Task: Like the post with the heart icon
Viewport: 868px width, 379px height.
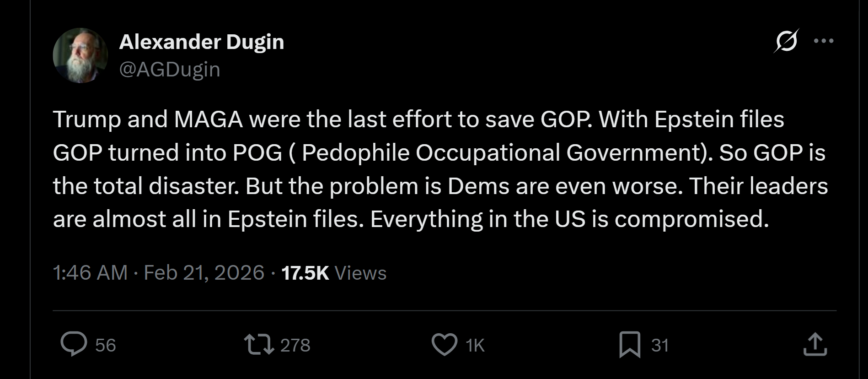Action: pyautogui.click(x=444, y=345)
